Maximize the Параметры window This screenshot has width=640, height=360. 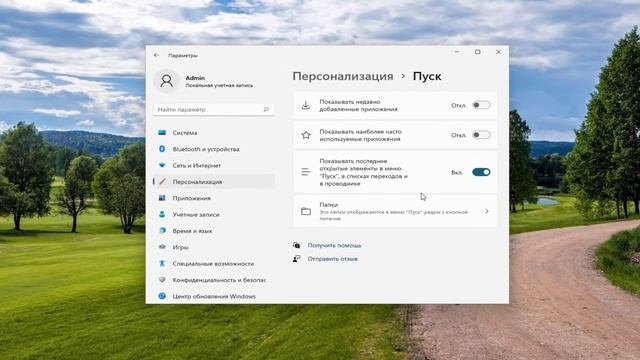[x=478, y=52]
